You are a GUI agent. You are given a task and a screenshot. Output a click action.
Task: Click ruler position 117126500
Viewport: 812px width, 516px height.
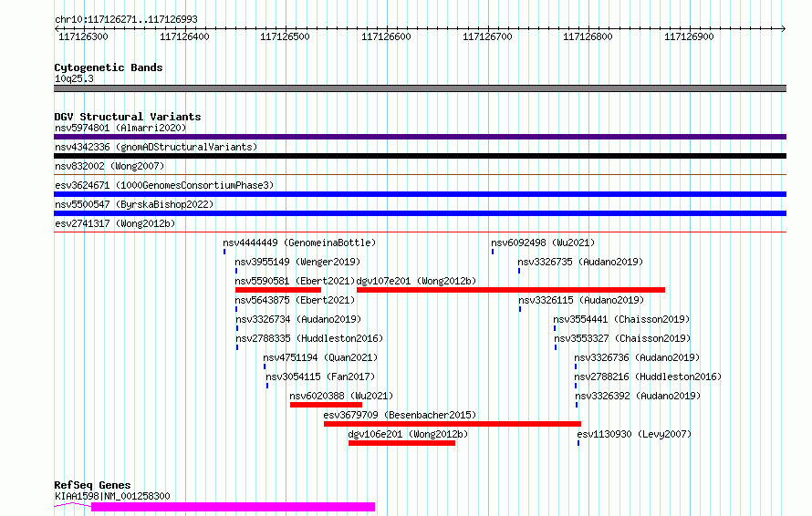coord(285,36)
